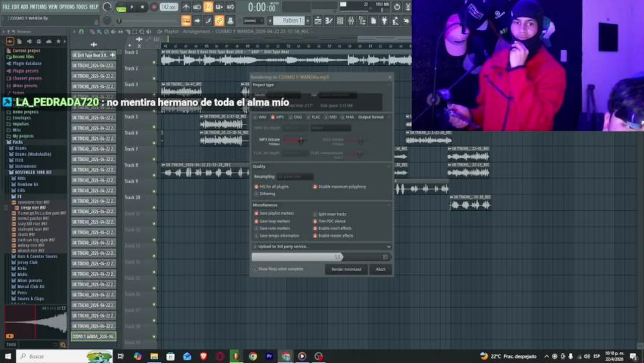Select the browser 'All' tab icon
The width and height of the screenshot is (644, 363).
pyautogui.click(x=10, y=41)
